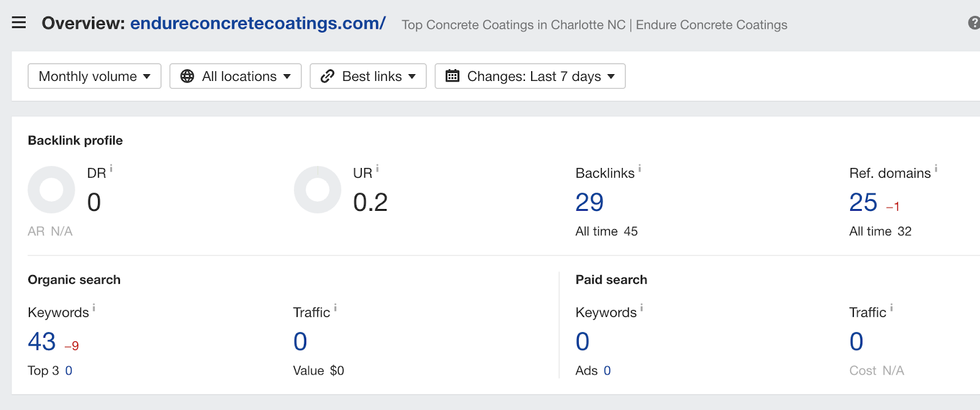Open the All locations dropdown
The width and height of the screenshot is (980, 410).
tap(235, 76)
